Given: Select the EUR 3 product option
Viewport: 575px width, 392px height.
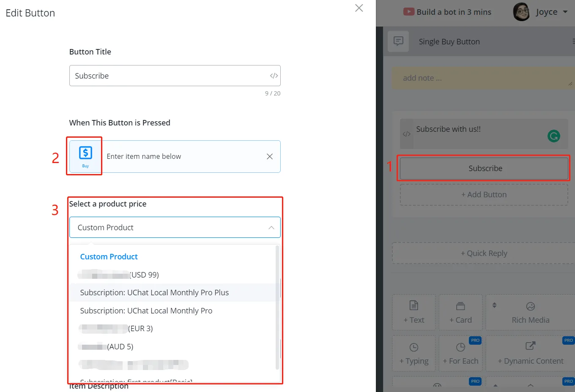Looking at the screenshot, I should (x=173, y=329).
